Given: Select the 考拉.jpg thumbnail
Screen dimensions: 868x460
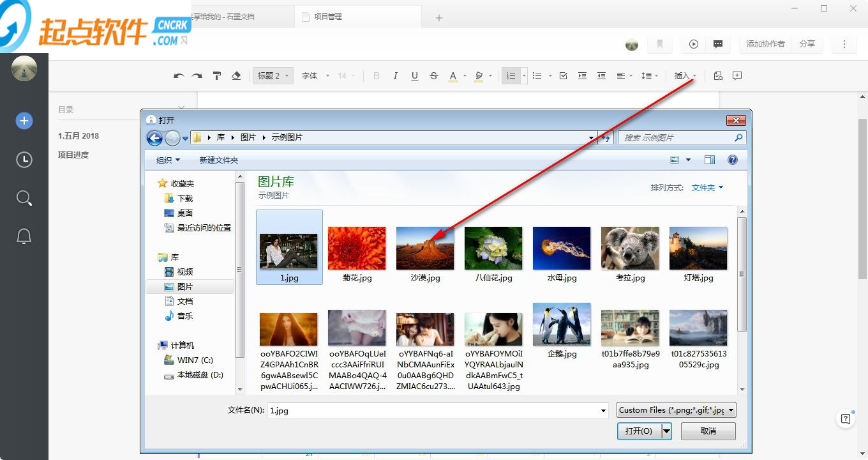Looking at the screenshot, I should 630,248.
